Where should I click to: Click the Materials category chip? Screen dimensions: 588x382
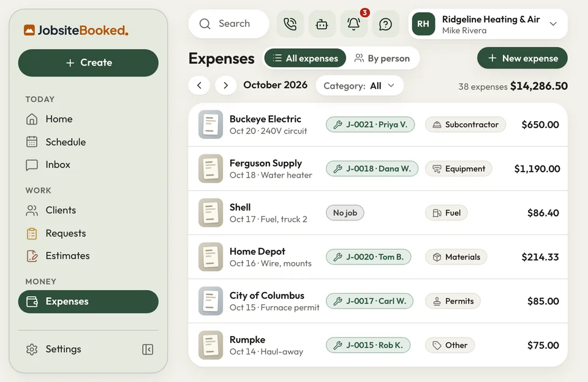coord(456,257)
